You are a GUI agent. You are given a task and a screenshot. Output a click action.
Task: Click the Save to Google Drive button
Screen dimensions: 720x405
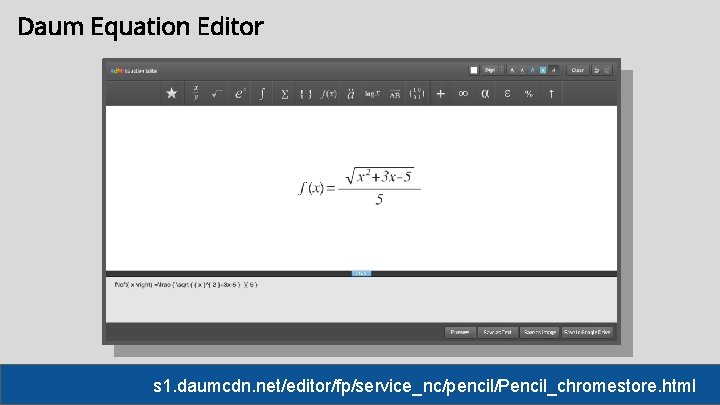pos(587,332)
